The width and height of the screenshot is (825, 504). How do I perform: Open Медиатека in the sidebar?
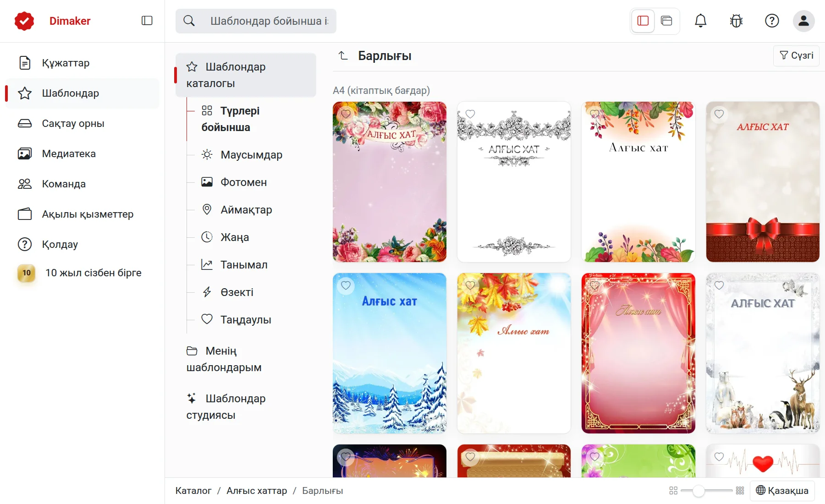[82, 153]
